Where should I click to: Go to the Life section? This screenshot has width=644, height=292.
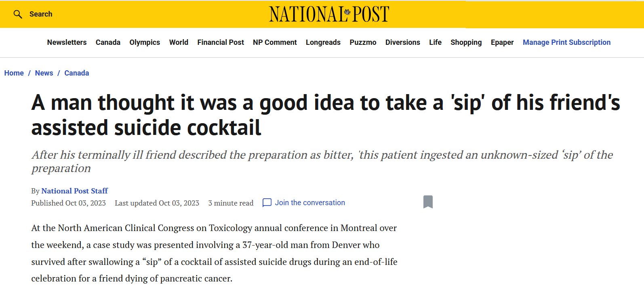(x=435, y=42)
